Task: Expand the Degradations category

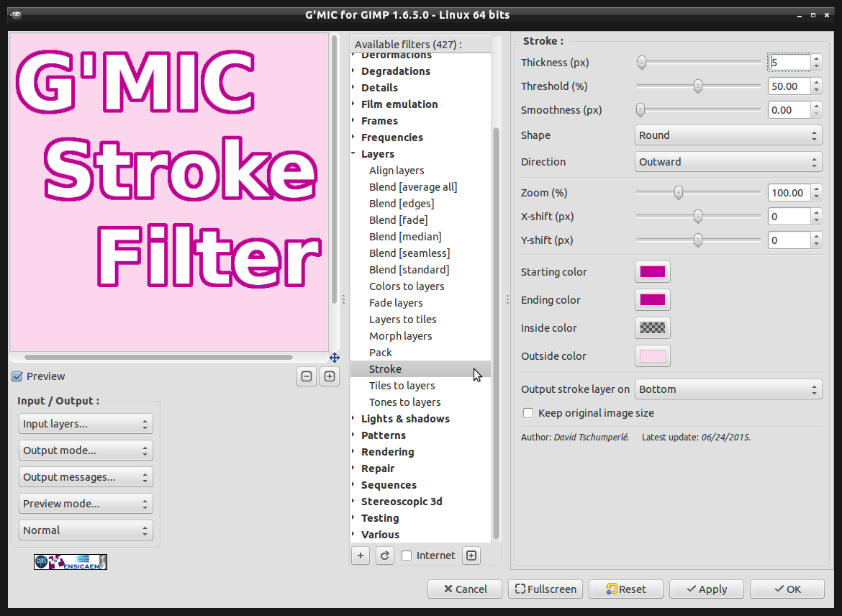Action: pyautogui.click(x=353, y=71)
